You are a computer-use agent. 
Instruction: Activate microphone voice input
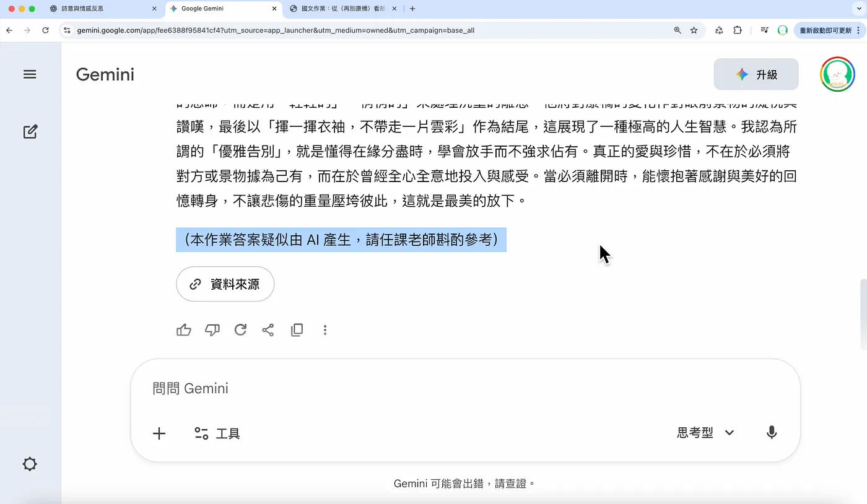pos(772,433)
